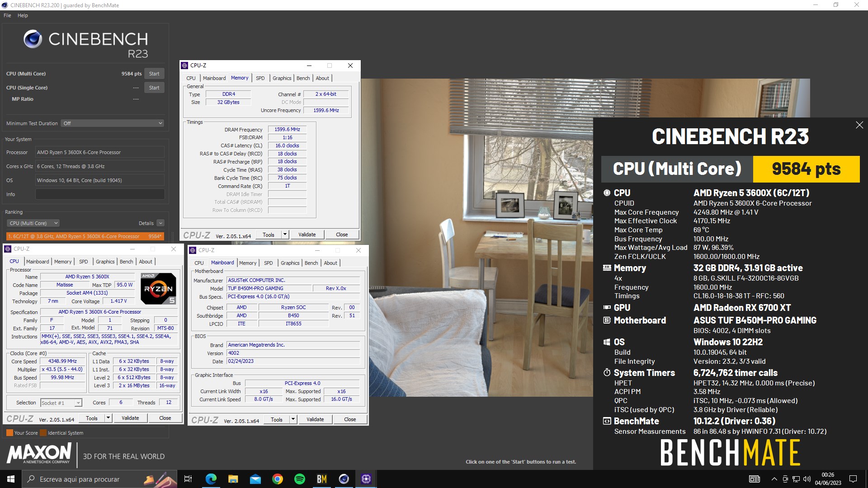Viewport: 868px width, 488px height.
Task: Click the Identical System legend swatch
Action: [43, 433]
